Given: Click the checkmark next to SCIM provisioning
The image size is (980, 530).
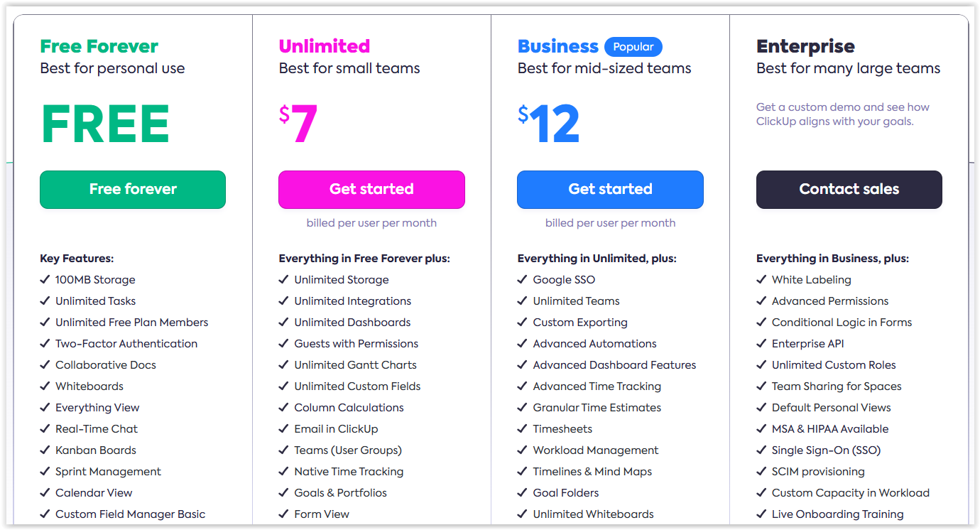Looking at the screenshot, I should point(761,471).
